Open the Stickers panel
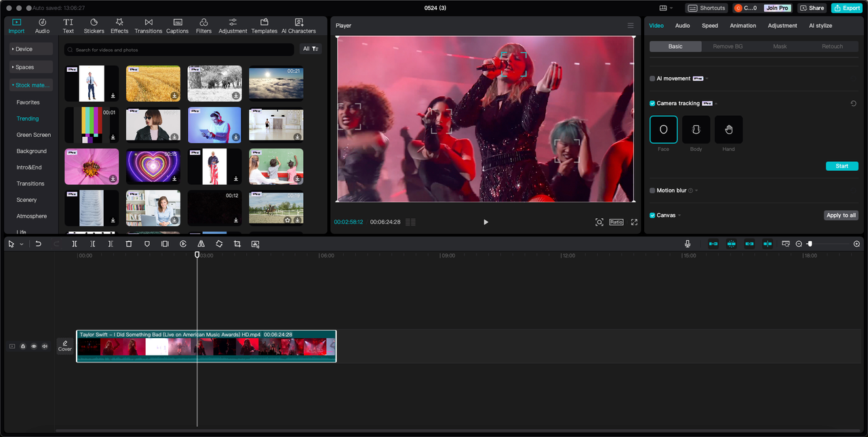 (x=94, y=26)
